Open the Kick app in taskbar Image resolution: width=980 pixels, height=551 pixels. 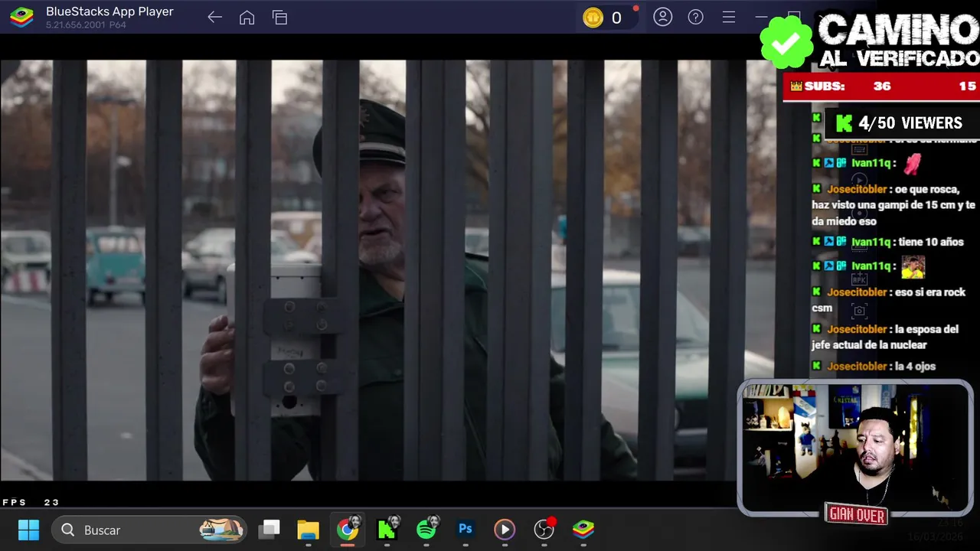click(387, 529)
